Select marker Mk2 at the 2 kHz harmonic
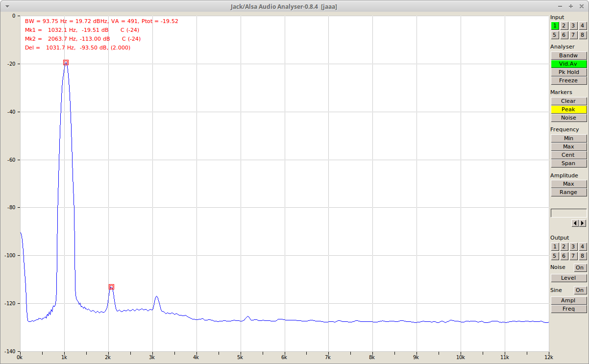The height and width of the screenshot is (364, 589). coord(111,287)
